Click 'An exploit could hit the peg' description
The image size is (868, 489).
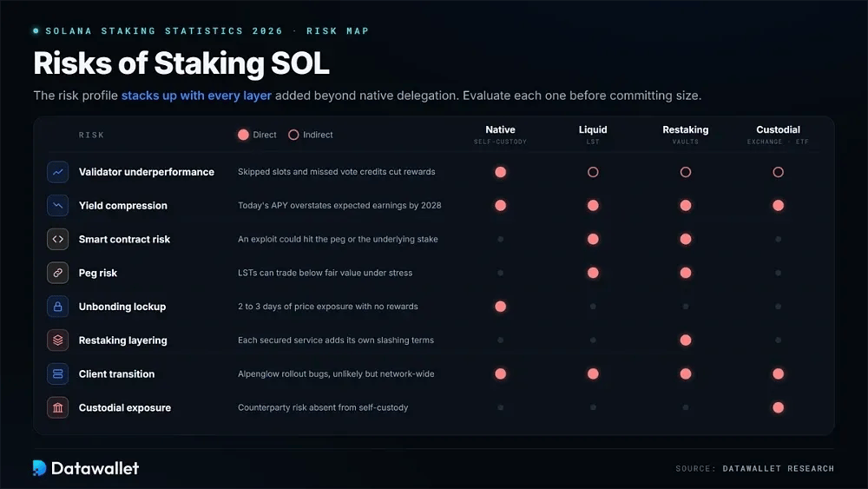(338, 239)
